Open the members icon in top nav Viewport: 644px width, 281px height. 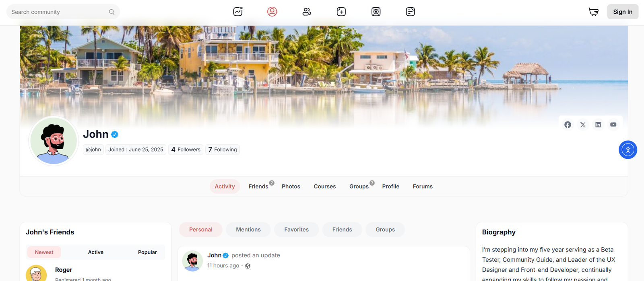307,12
